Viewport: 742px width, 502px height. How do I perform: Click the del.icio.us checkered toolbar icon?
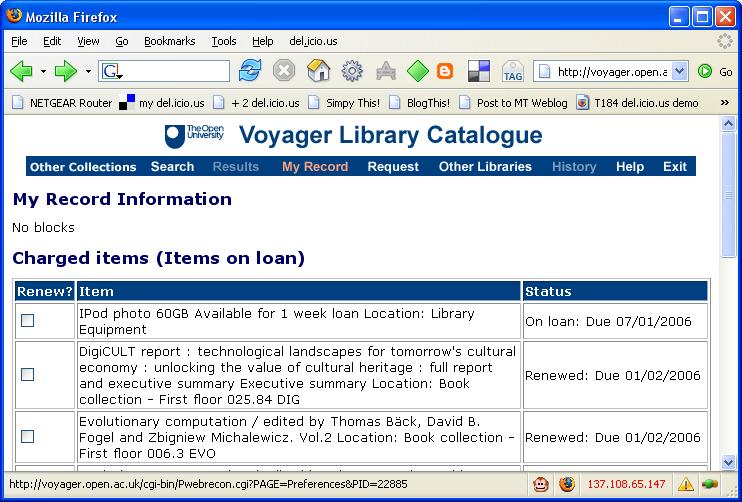coord(479,71)
